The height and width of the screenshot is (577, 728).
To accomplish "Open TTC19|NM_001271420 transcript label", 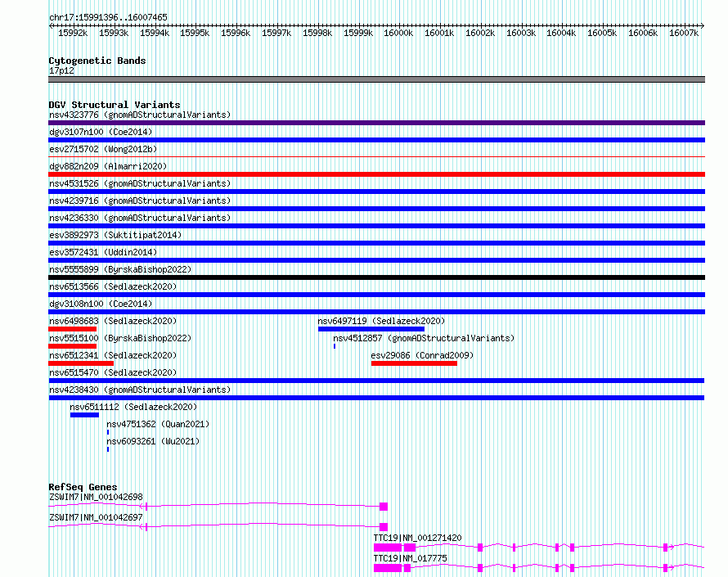I will pyautogui.click(x=418, y=538).
